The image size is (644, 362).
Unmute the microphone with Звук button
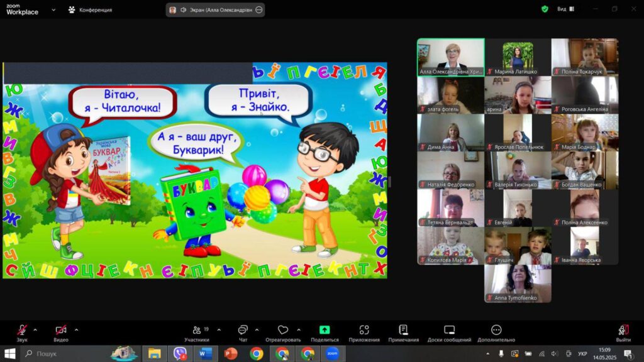coord(22,333)
